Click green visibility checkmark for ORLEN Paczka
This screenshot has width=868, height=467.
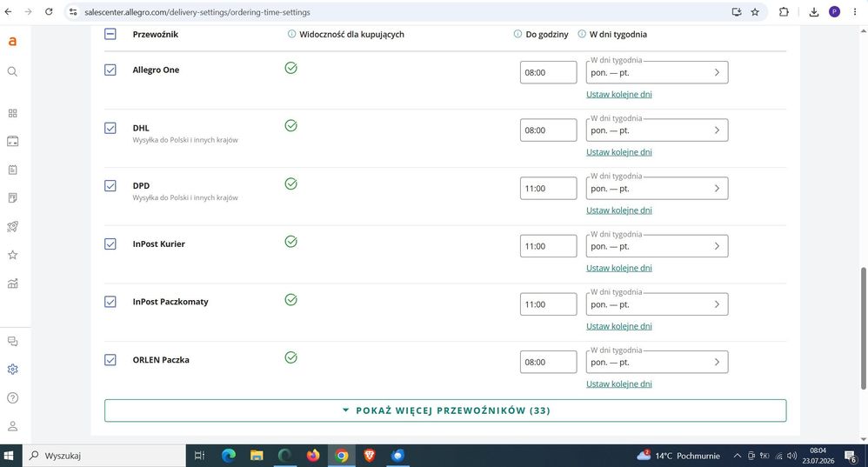[x=290, y=357]
